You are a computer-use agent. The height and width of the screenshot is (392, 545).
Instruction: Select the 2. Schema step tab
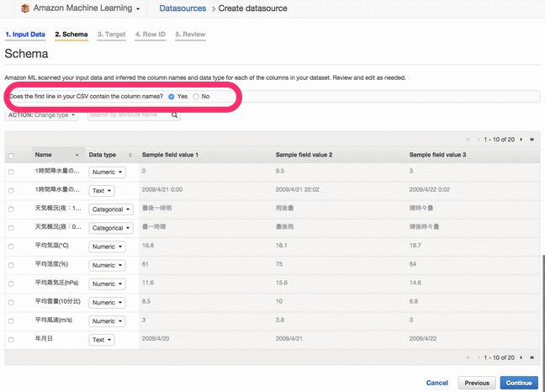click(71, 34)
